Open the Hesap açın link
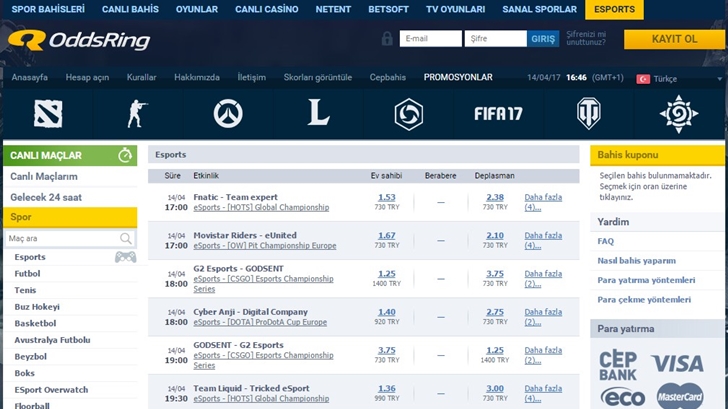The height and width of the screenshot is (409, 728). (87, 78)
